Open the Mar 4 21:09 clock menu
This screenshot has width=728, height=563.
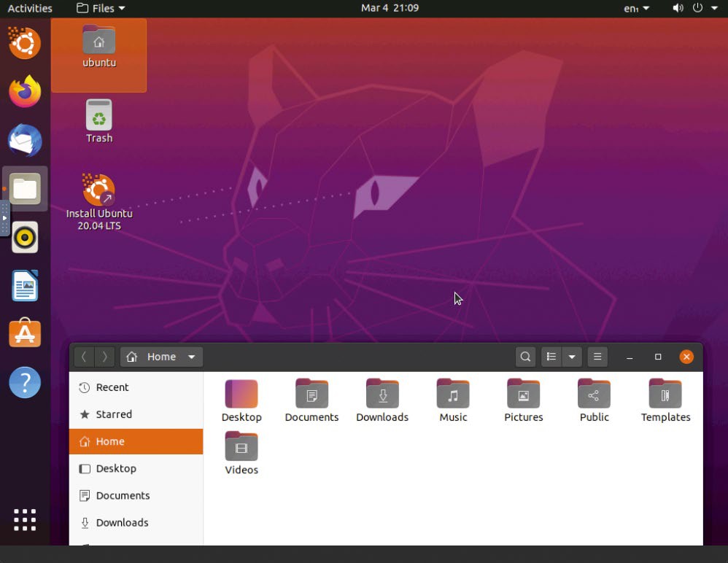[x=390, y=8]
